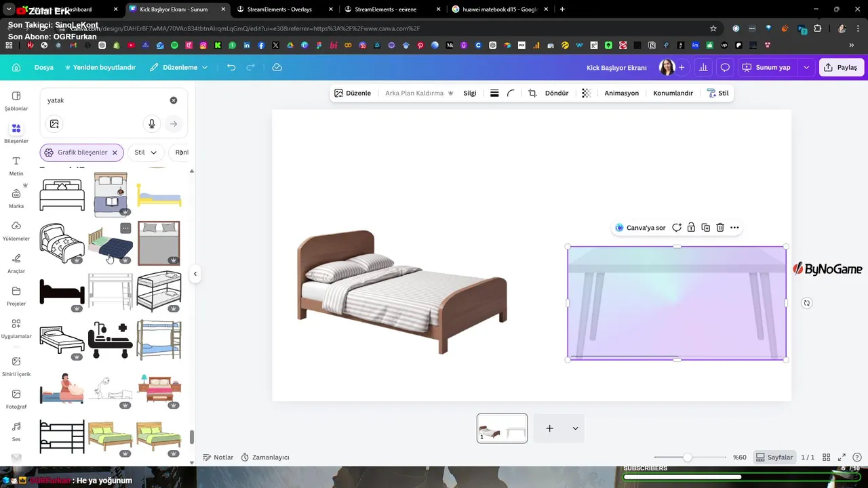Collapse the side panel with arrow handle

click(x=195, y=274)
